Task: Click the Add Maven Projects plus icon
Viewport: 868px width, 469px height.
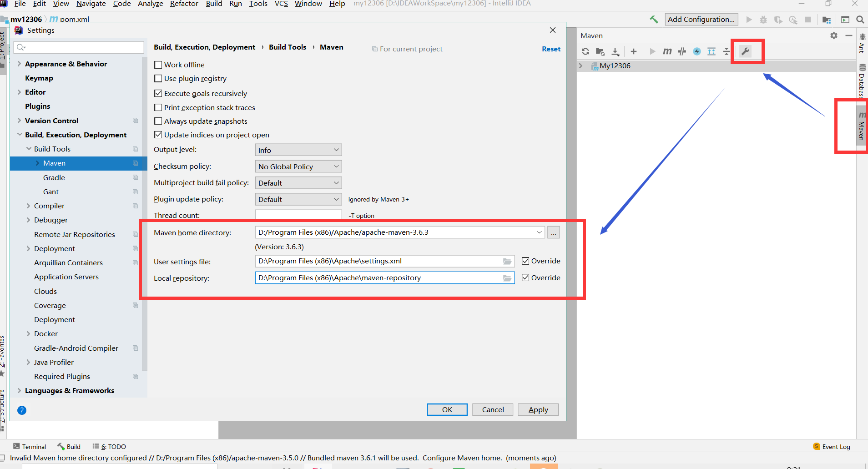Action: [x=634, y=51]
